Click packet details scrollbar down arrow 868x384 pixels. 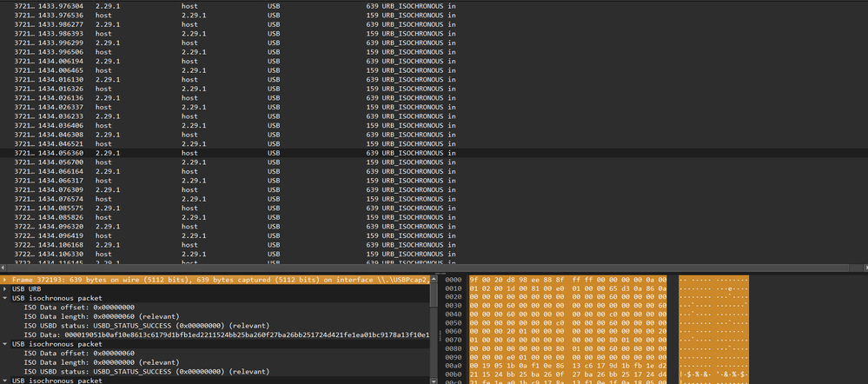point(433,381)
